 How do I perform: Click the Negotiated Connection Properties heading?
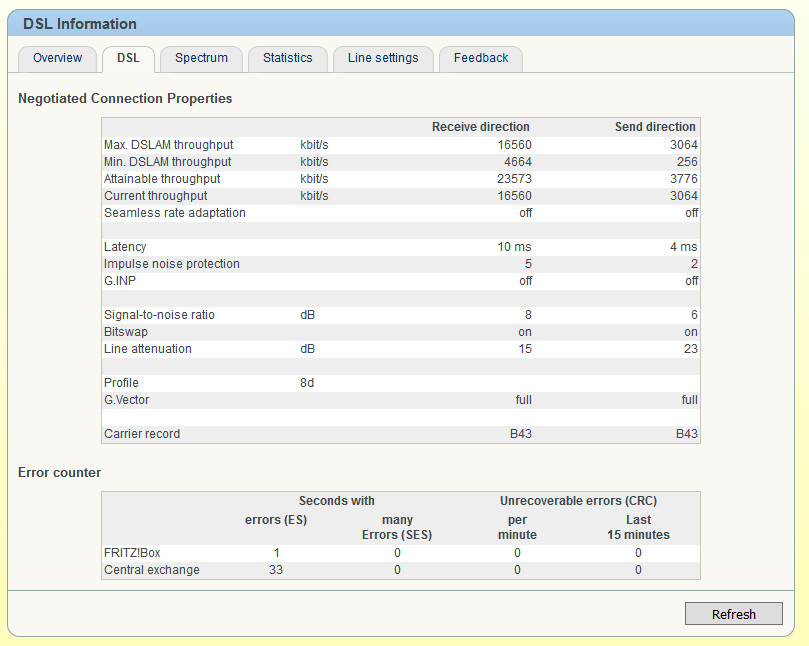tap(125, 99)
